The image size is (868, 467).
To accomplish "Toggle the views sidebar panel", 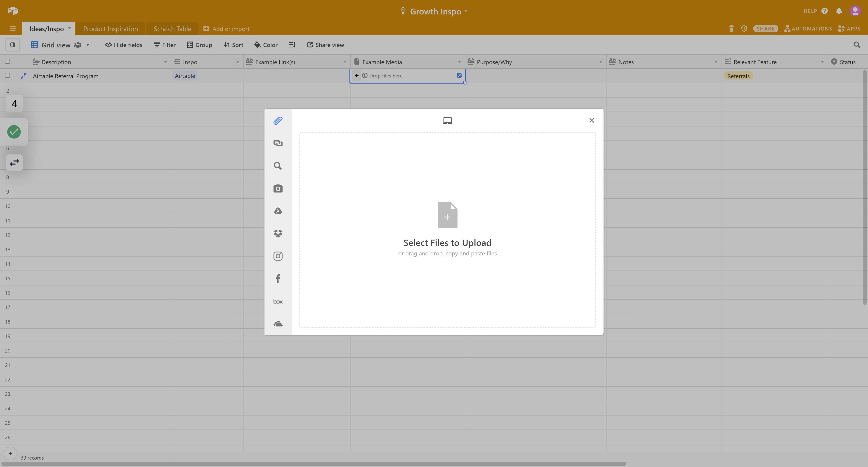I will point(12,45).
